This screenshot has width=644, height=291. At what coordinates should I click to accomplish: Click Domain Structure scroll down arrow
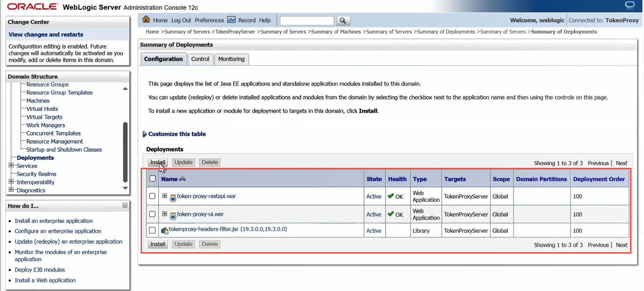click(125, 188)
